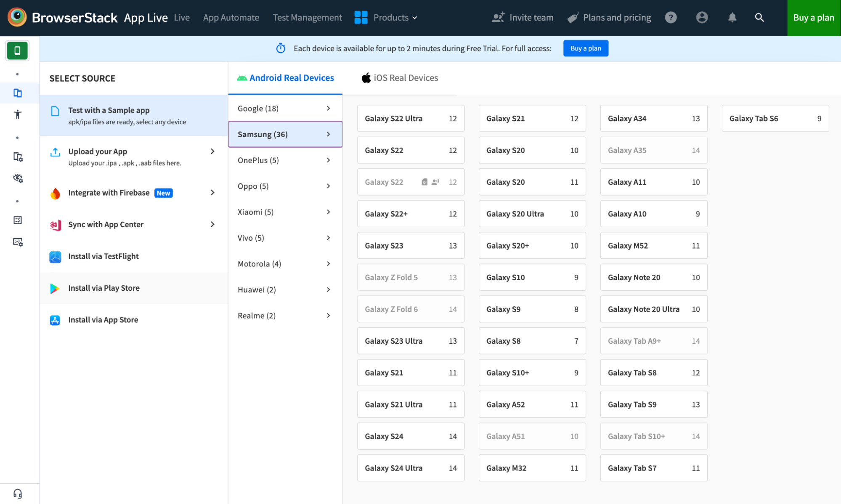Open the notifications bell icon
This screenshot has height=504, width=841.
coord(732,17)
